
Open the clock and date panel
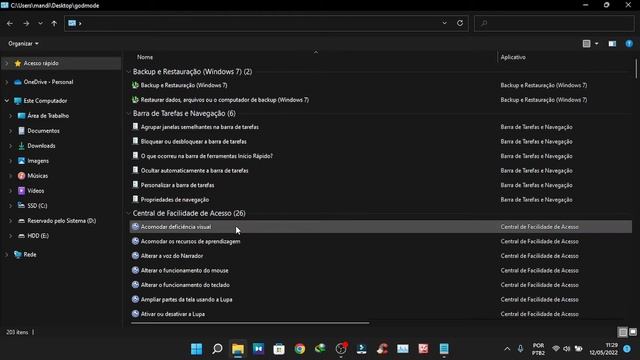603,349
